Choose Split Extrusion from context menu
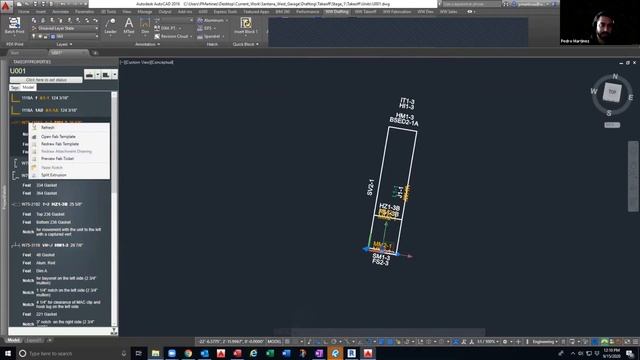Image resolution: width=640 pixels, height=360 pixels. click(x=69, y=175)
